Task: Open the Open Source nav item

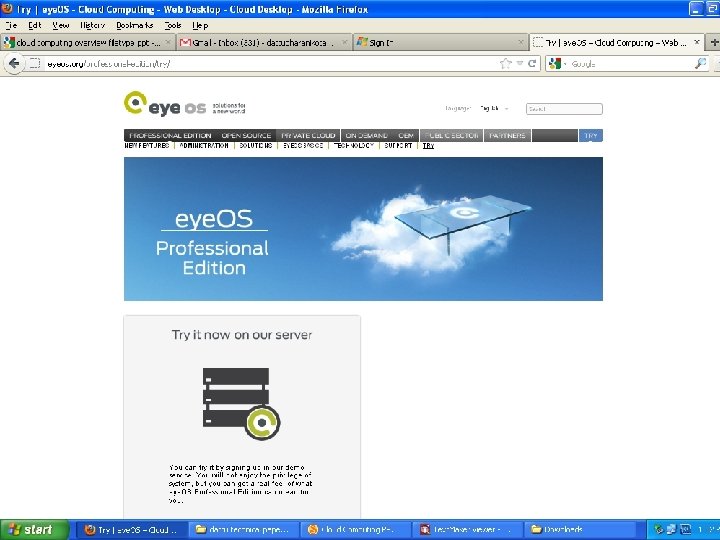Action: (x=246, y=135)
